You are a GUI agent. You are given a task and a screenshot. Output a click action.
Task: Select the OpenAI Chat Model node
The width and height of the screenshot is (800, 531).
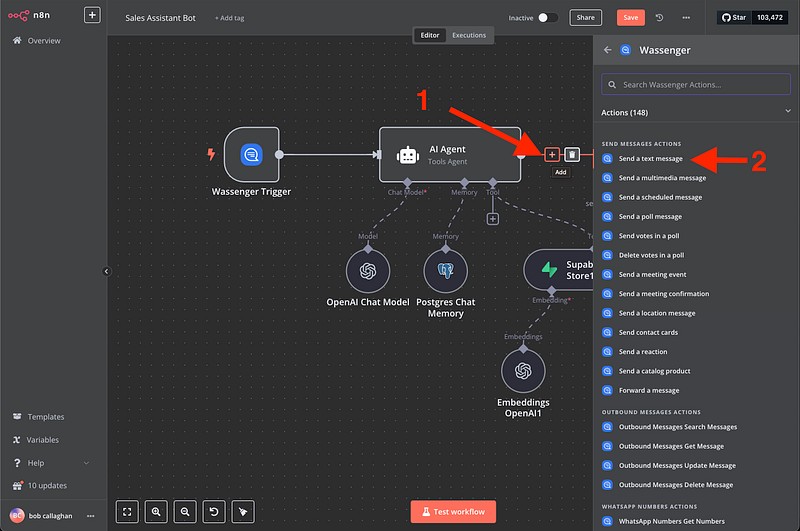367,271
